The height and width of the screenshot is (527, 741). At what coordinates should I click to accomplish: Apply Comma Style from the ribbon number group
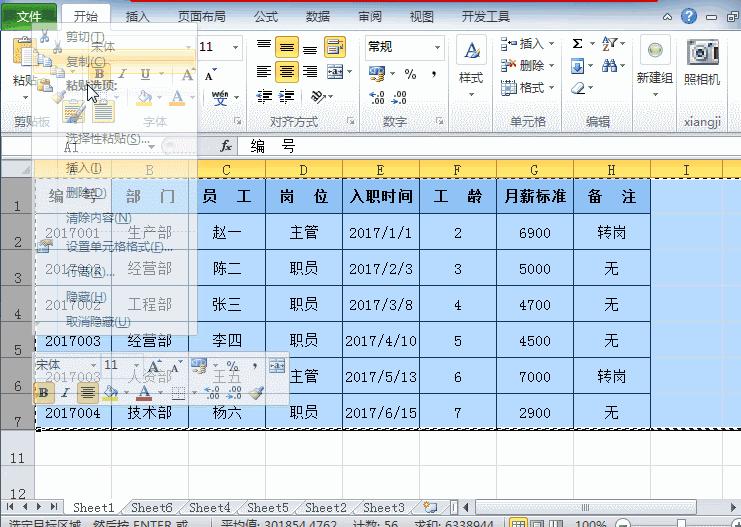[x=434, y=74]
